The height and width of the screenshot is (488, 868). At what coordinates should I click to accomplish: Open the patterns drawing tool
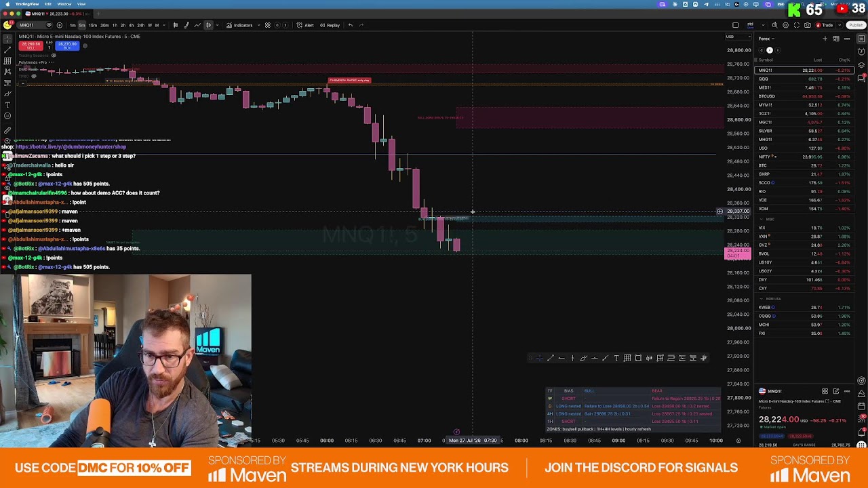click(7, 72)
